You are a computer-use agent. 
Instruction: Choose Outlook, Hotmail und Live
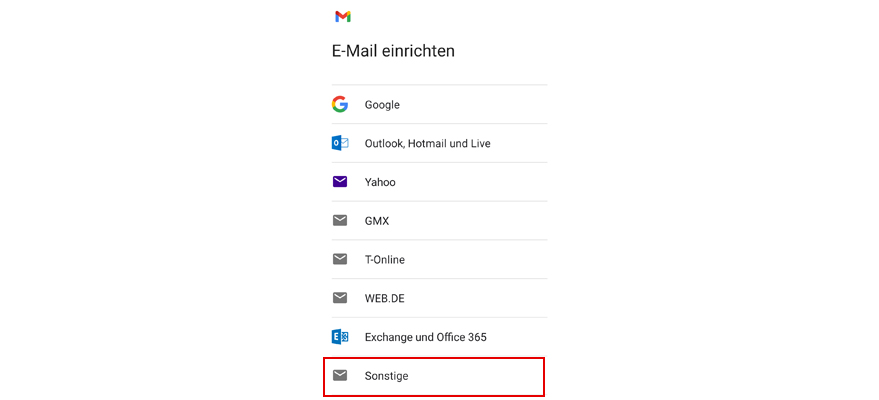click(427, 143)
